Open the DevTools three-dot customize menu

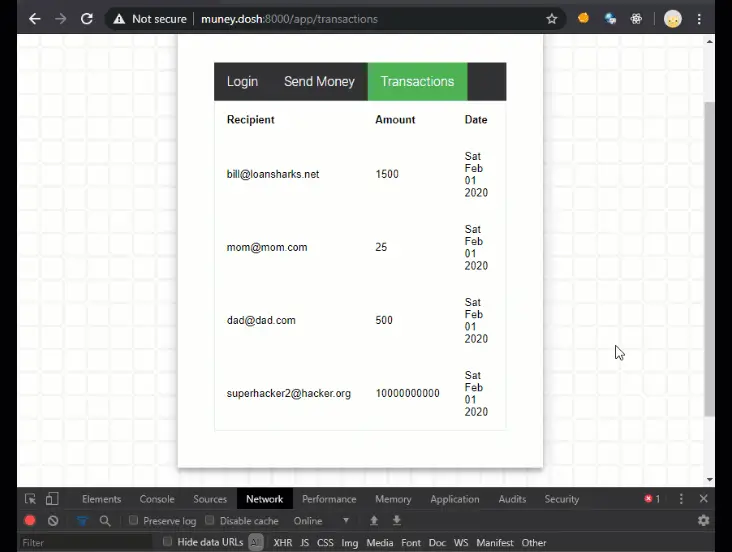[x=681, y=499]
